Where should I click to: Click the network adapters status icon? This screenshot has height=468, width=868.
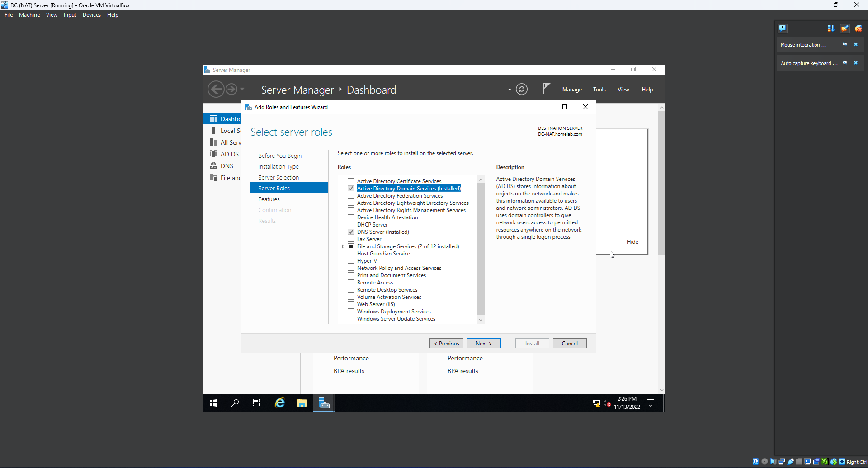782,462
